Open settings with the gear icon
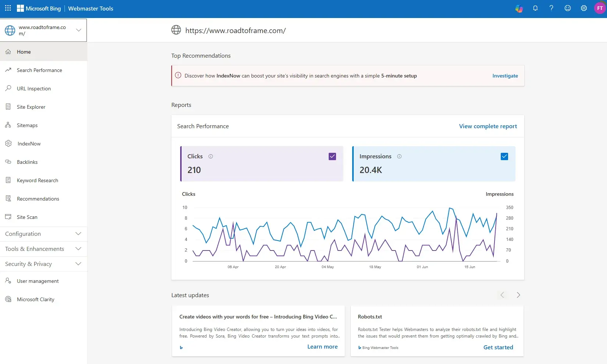Viewport: 607px width, 364px height. tap(583, 8)
